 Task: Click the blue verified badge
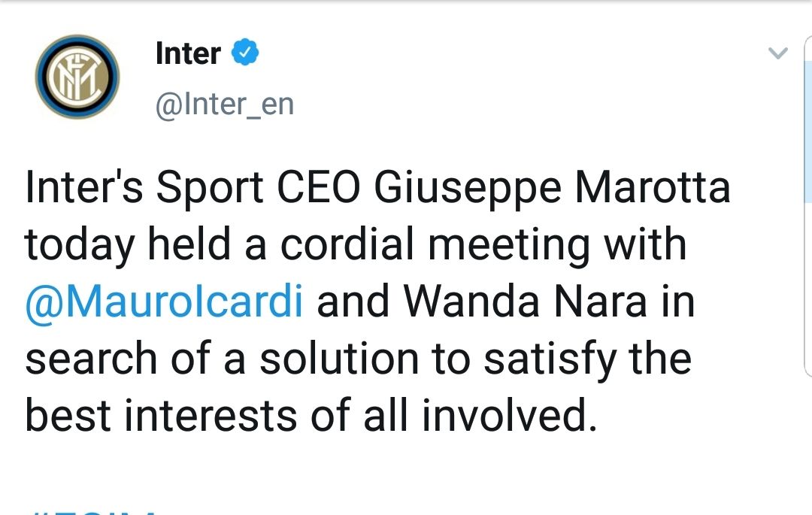(x=246, y=53)
